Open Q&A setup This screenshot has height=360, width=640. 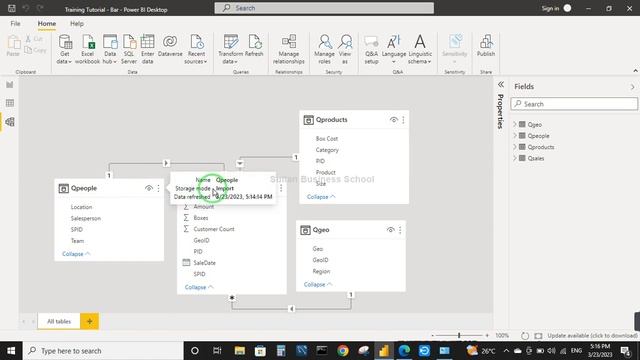click(371, 49)
